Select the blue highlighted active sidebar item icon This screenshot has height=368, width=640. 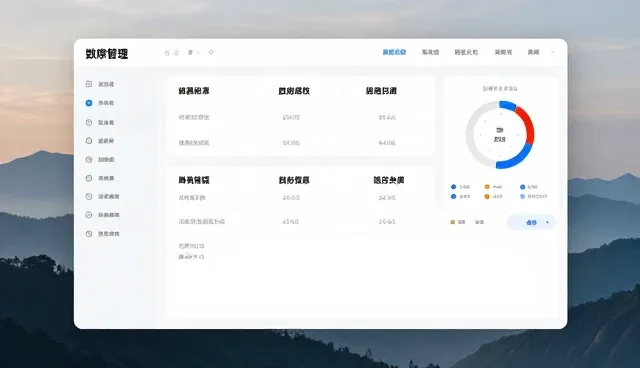(89, 103)
